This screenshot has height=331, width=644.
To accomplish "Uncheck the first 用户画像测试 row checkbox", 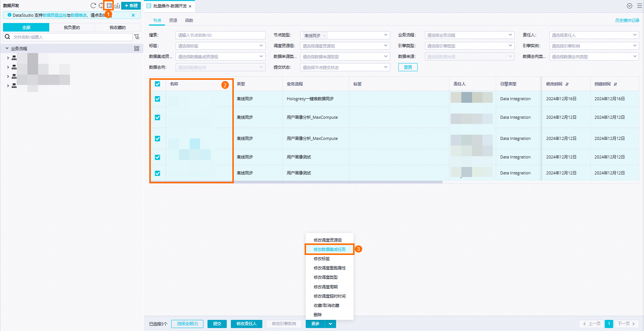I will [x=157, y=157].
